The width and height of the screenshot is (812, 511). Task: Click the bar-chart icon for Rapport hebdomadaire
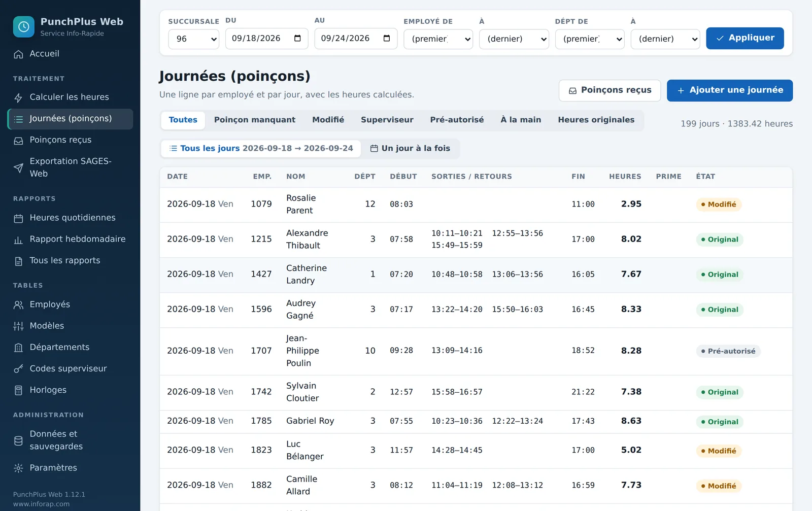18,240
